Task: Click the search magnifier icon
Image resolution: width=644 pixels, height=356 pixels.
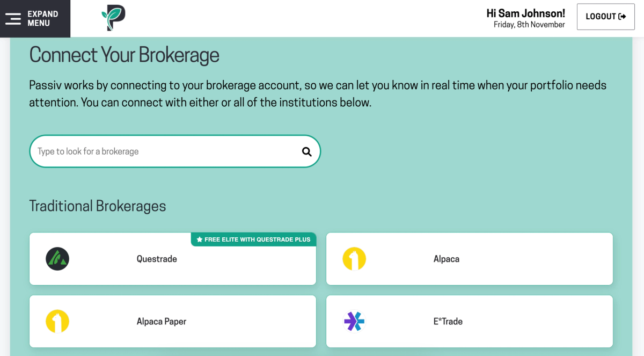Action: (307, 151)
